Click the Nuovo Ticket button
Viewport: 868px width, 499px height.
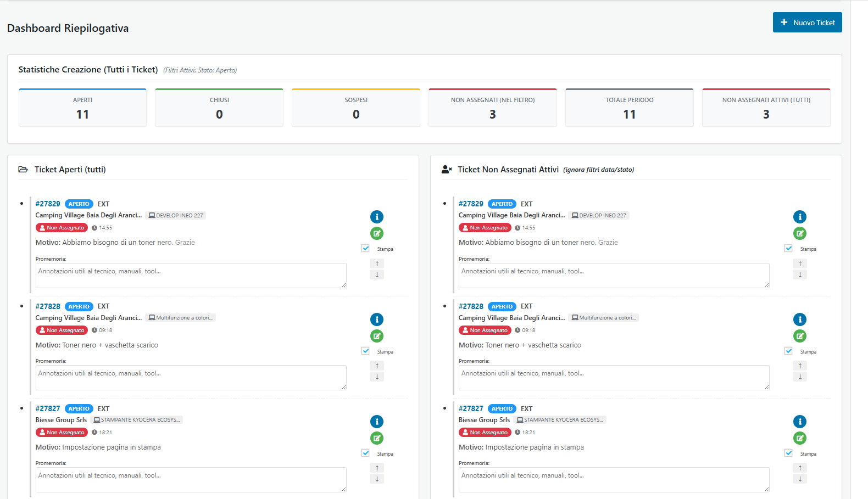tap(807, 23)
